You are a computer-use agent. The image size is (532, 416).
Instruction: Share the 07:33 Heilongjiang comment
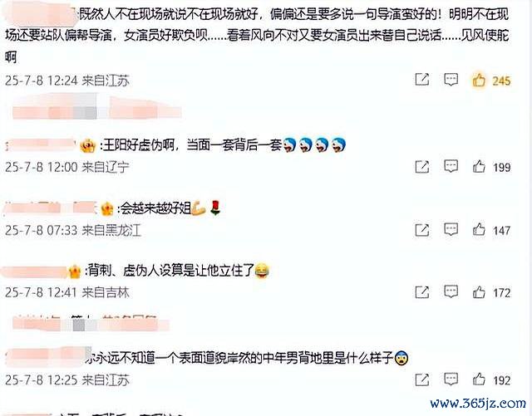[422, 230]
